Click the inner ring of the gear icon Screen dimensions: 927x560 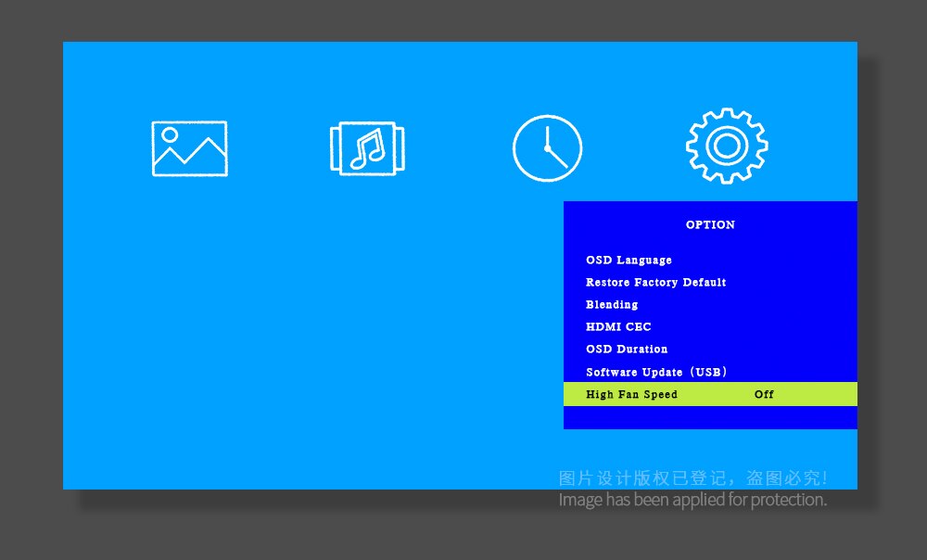(x=726, y=146)
